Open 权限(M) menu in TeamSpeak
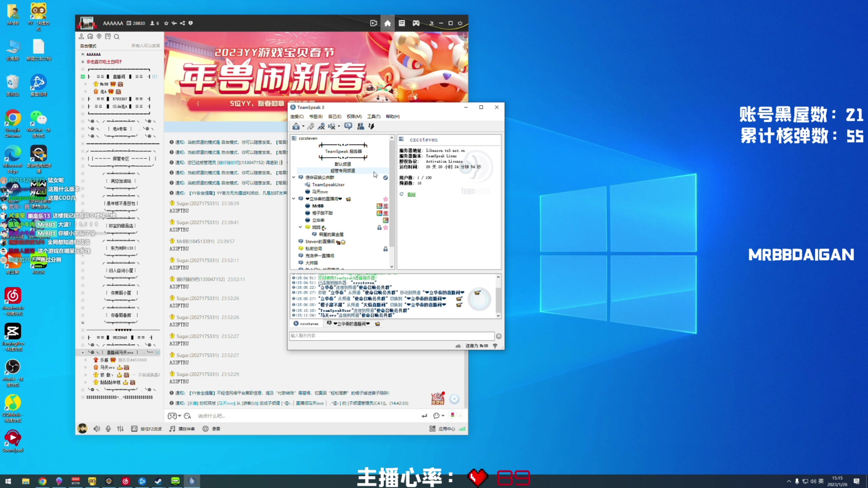 354,117
